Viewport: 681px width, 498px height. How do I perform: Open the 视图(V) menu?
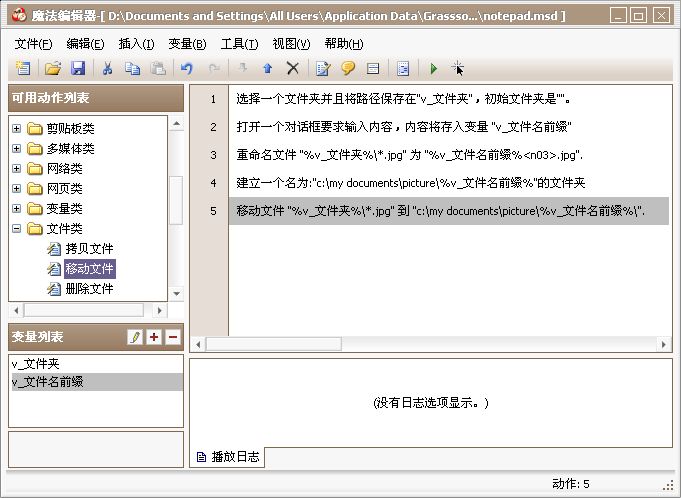point(291,44)
